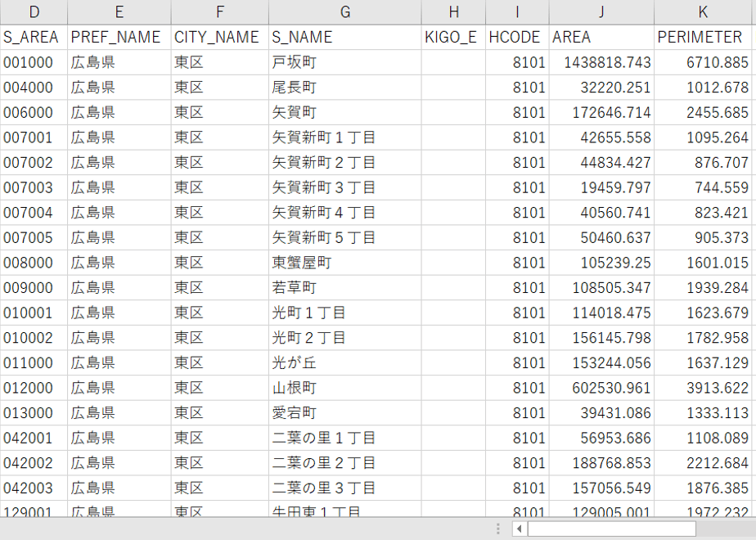The image size is (756, 540).
Task: Click the 愛宕町 cell
Action: click(345, 413)
